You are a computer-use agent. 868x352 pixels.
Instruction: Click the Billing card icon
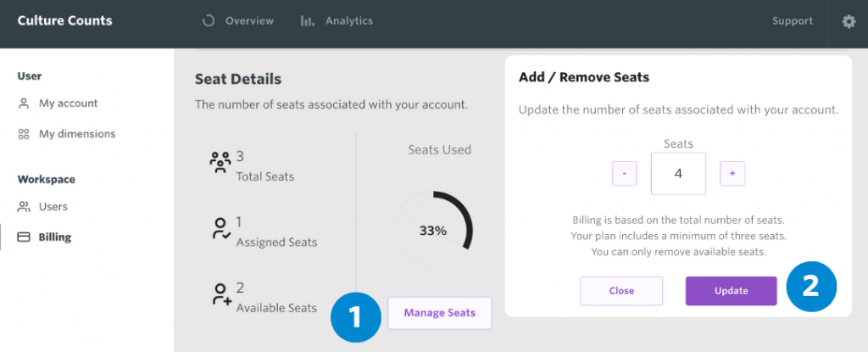[23, 237]
